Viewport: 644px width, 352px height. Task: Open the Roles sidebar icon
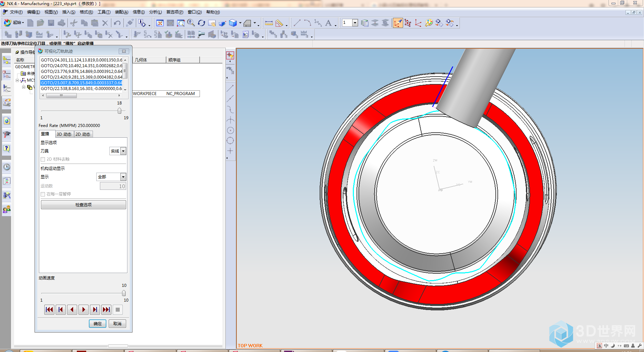point(7,210)
